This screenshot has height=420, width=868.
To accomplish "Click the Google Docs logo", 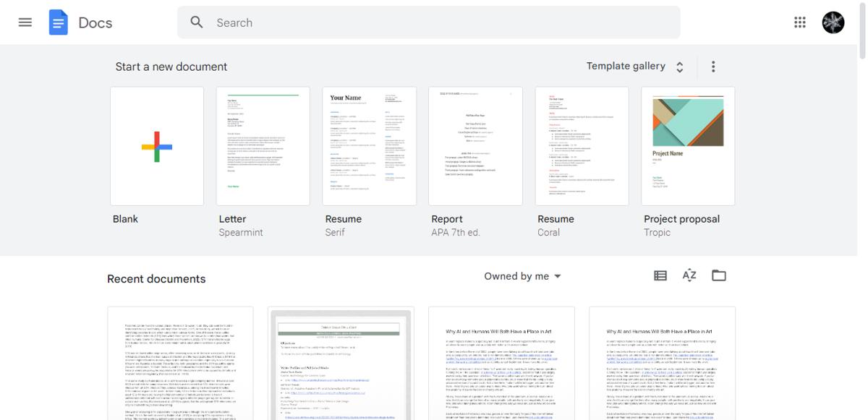I will coord(59,22).
